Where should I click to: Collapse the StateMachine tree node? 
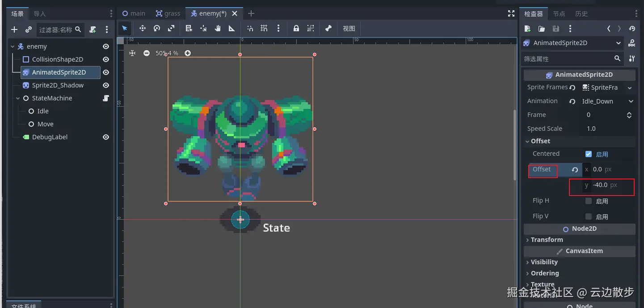pyautogui.click(x=18, y=98)
